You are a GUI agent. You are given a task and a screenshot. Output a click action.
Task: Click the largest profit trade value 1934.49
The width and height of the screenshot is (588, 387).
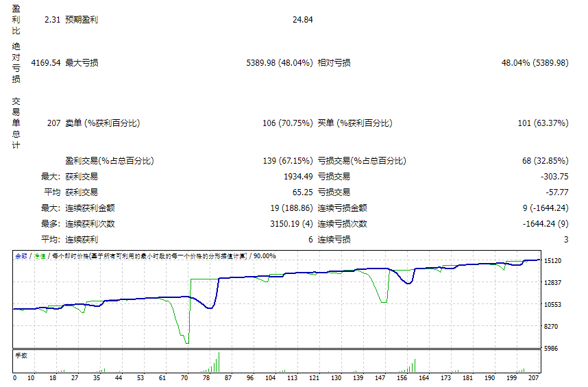point(298,177)
